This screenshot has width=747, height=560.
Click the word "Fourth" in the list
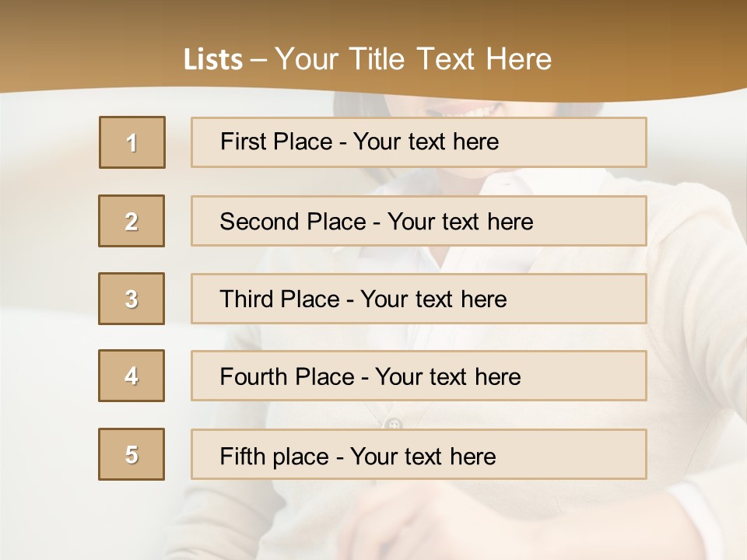pos(254,377)
